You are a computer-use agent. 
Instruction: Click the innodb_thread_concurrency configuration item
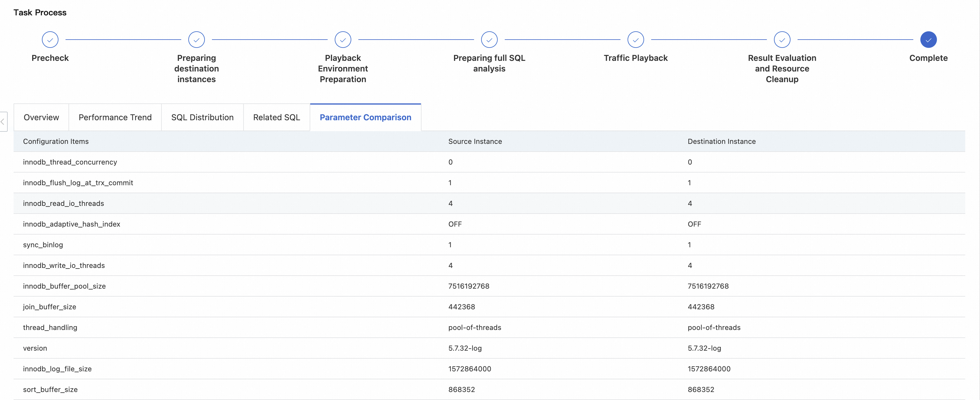(x=70, y=162)
